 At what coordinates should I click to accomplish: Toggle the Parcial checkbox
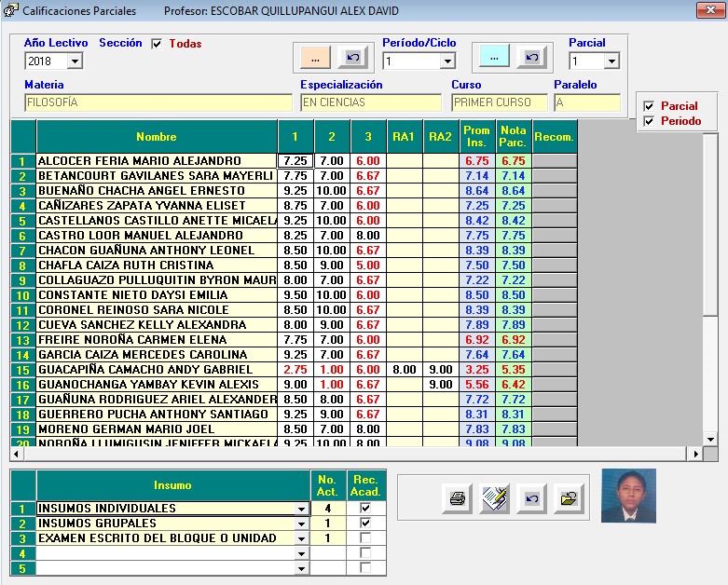tap(649, 106)
